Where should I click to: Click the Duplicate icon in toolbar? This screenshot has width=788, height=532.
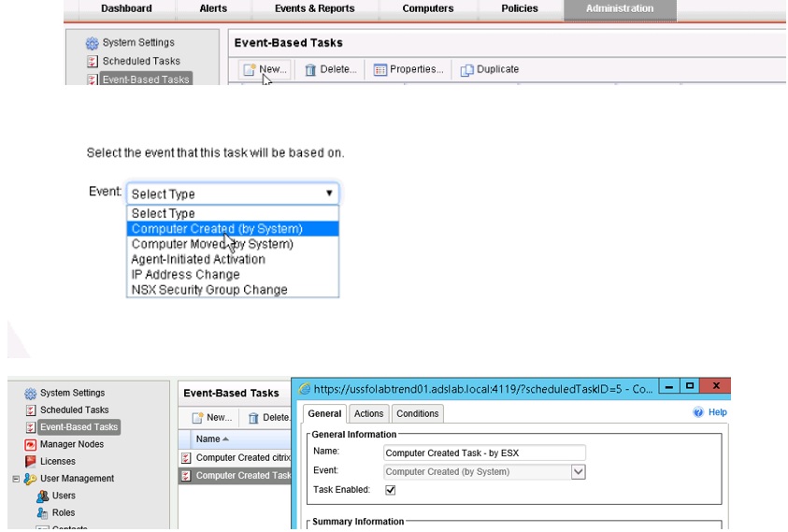(467, 70)
